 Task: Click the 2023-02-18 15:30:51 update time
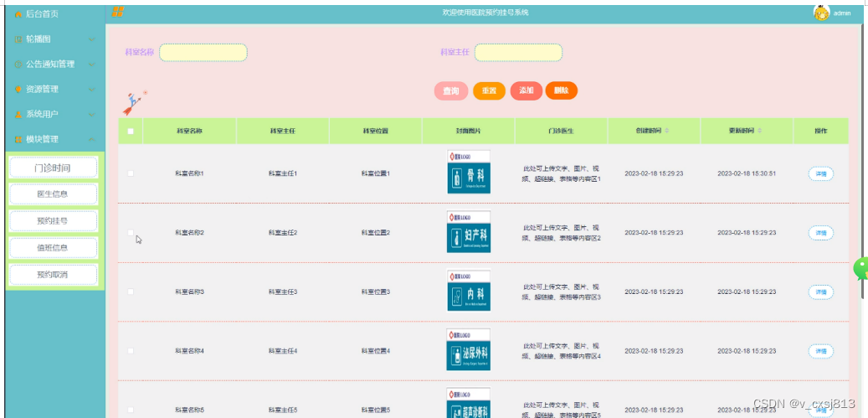747,173
